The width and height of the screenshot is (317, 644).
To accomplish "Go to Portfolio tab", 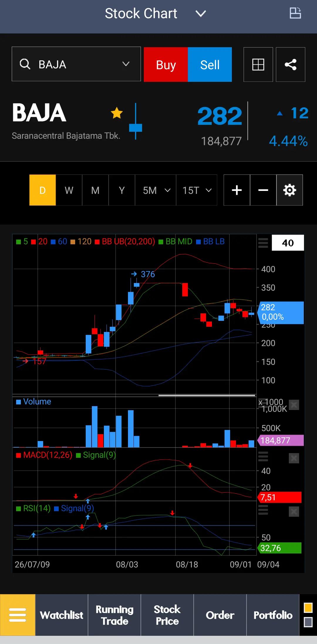I will tap(273, 615).
